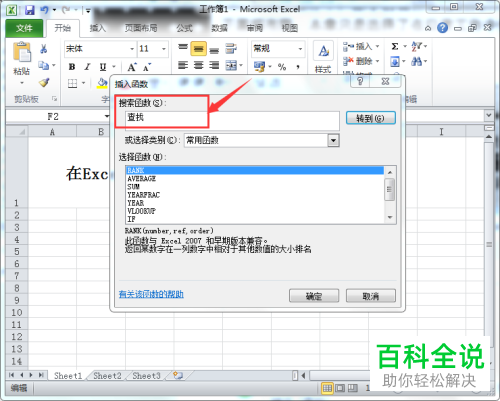This screenshot has height=401, width=500.
Task: Click the accounting number format icon
Action: 259,67
